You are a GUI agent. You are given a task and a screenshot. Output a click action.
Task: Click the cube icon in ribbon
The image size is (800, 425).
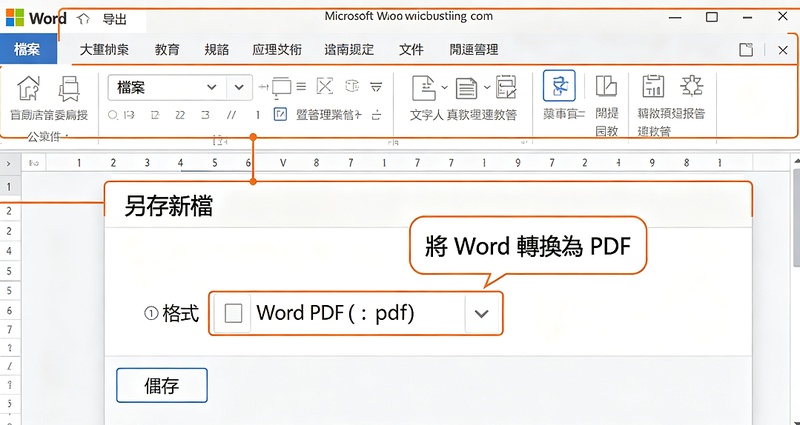[x=352, y=86]
